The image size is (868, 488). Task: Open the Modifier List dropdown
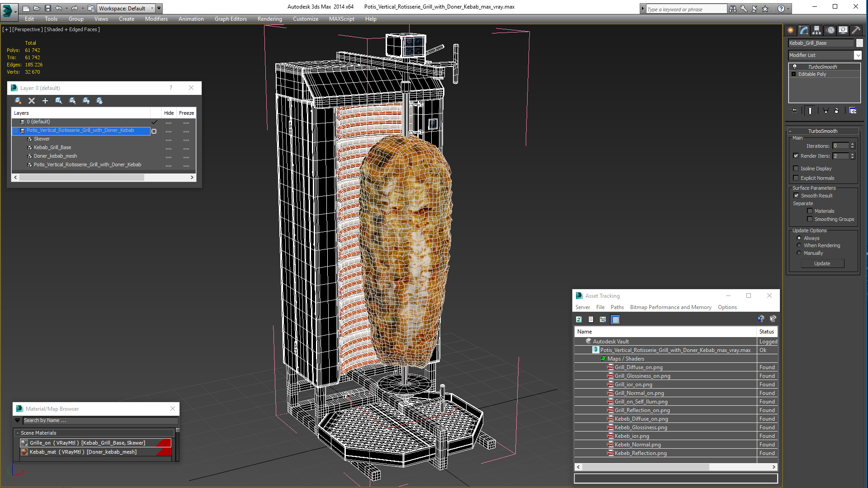(x=858, y=55)
